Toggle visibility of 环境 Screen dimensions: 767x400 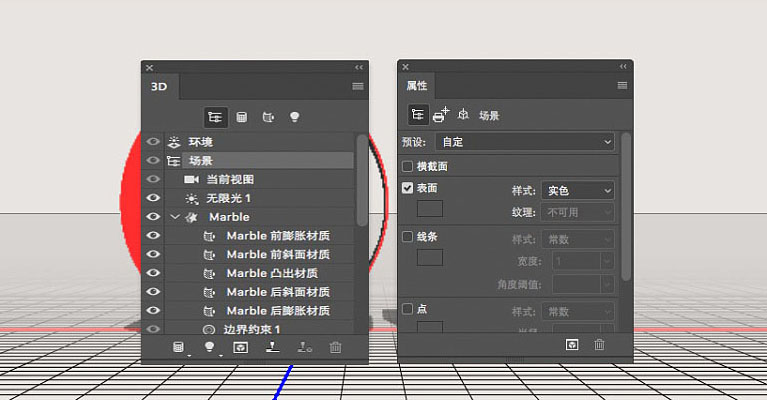click(x=153, y=142)
